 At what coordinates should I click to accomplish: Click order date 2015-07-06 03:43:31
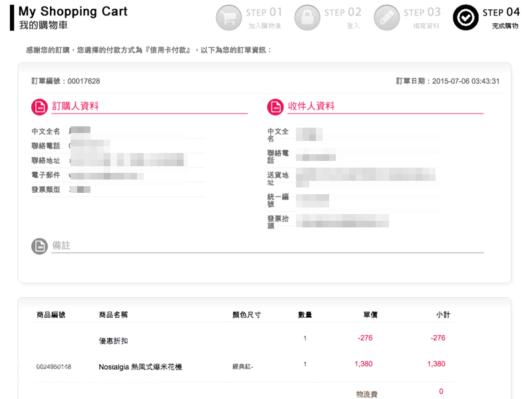point(466,81)
